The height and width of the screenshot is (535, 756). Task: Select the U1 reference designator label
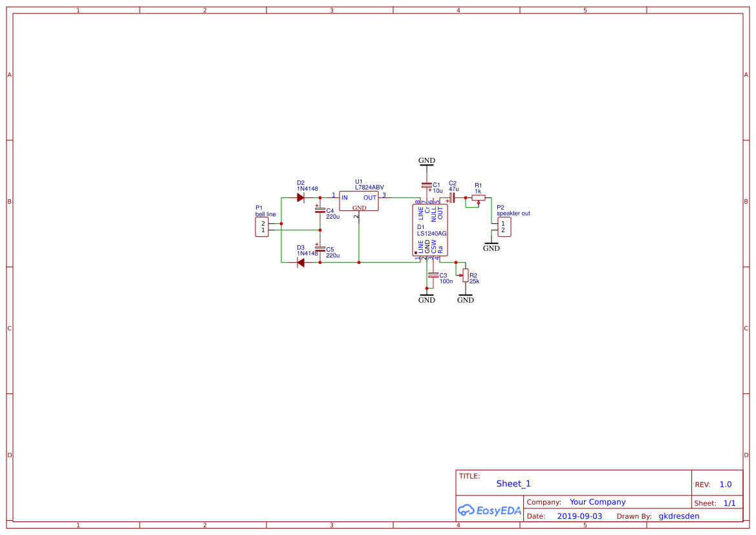[x=359, y=182]
